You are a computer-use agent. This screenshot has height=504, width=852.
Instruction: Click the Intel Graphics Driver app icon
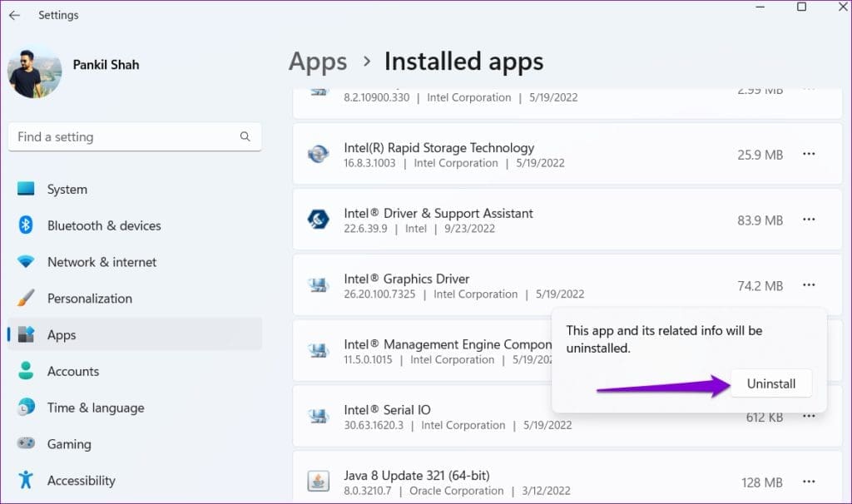click(319, 284)
